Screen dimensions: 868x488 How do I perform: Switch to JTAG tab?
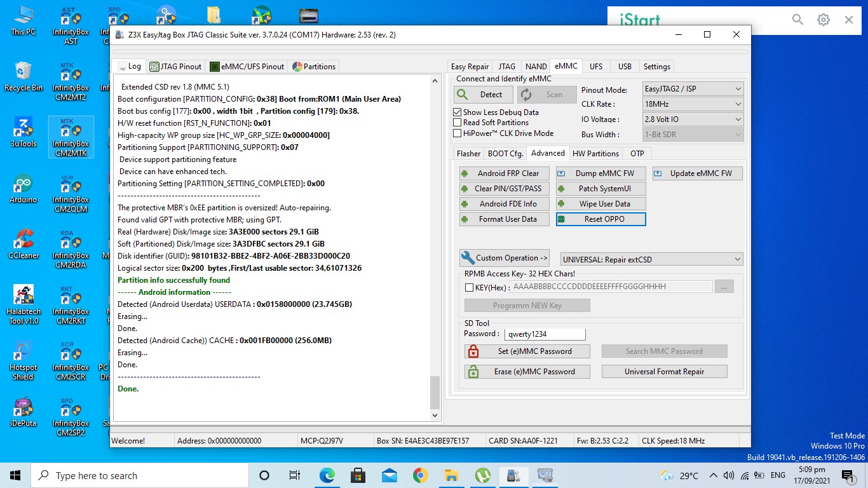507,67
